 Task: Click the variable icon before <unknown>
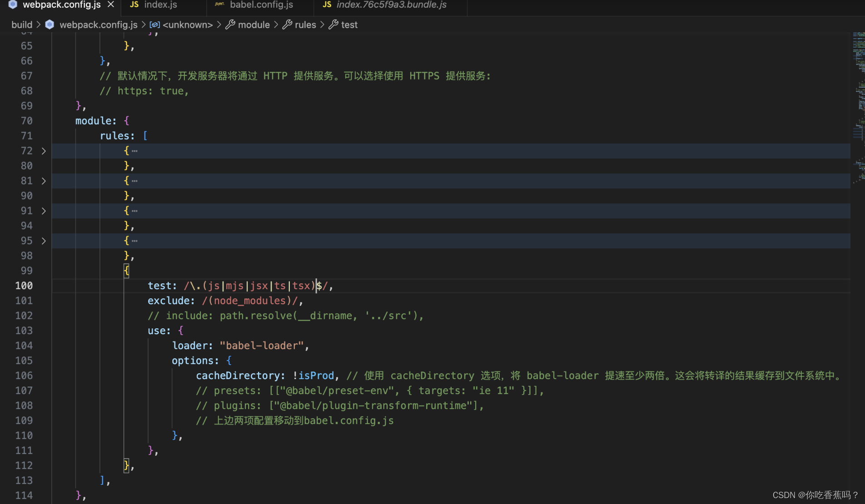[154, 25]
